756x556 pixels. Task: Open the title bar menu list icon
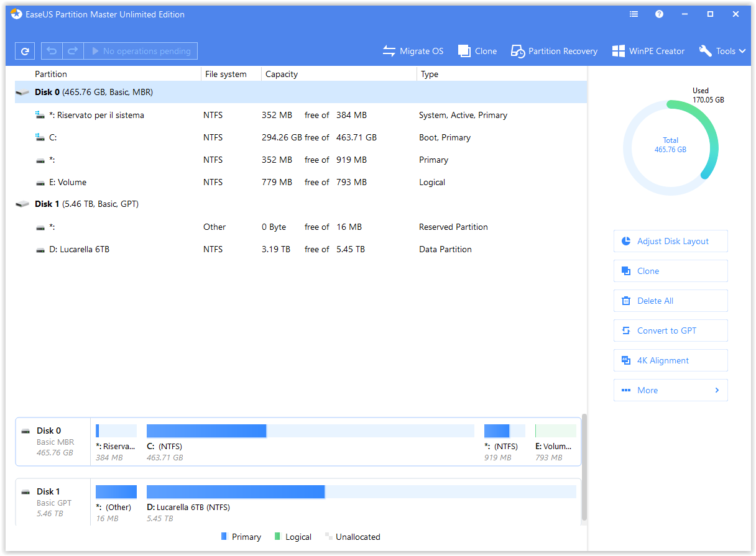click(634, 14)
